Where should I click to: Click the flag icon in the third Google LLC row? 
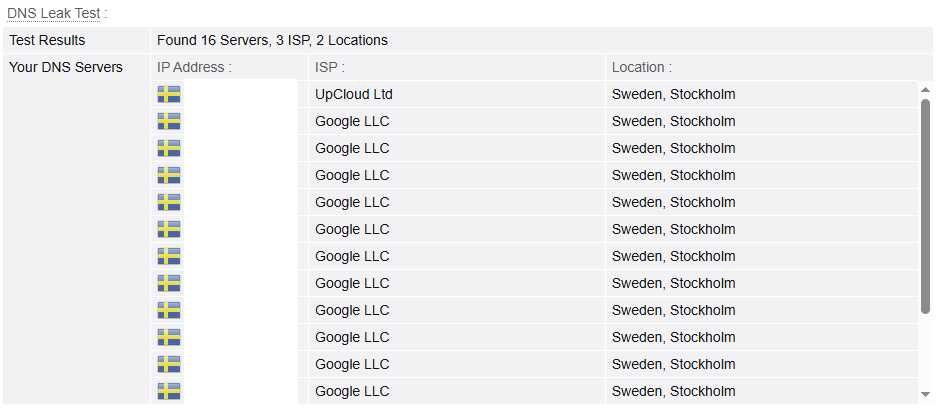pyautogui.click(x=169, y=175)
